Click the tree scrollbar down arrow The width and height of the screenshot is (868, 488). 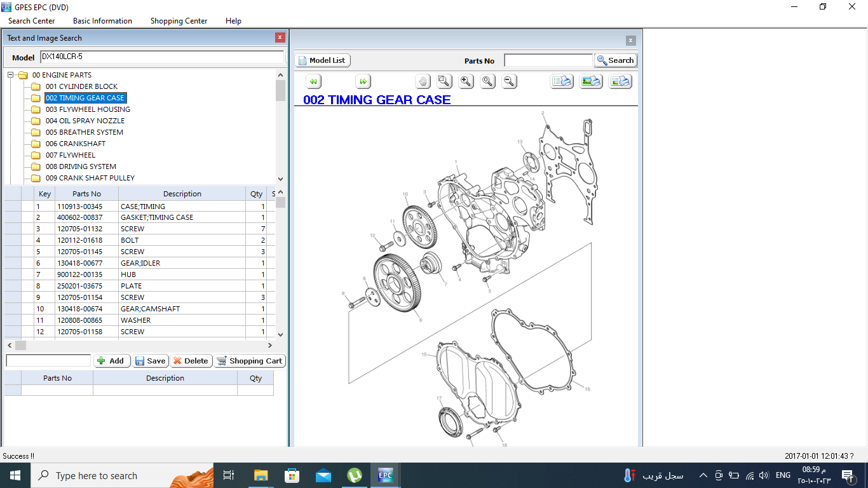(x=281, y=179)
